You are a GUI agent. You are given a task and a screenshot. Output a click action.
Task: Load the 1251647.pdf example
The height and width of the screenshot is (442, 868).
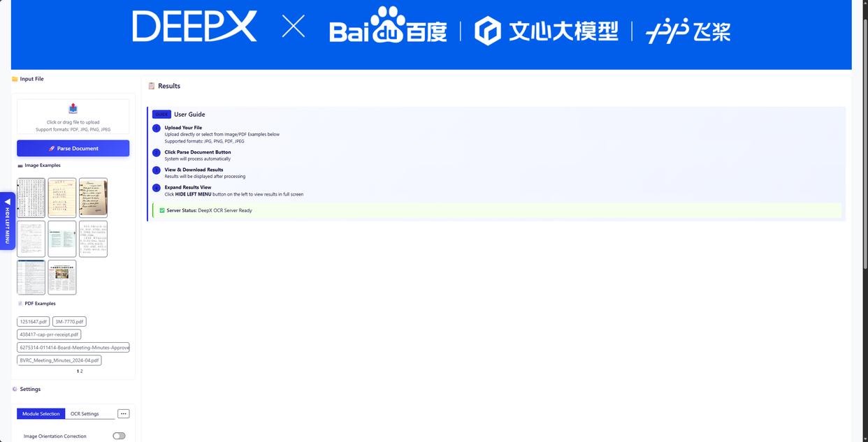tap(34, 322)
